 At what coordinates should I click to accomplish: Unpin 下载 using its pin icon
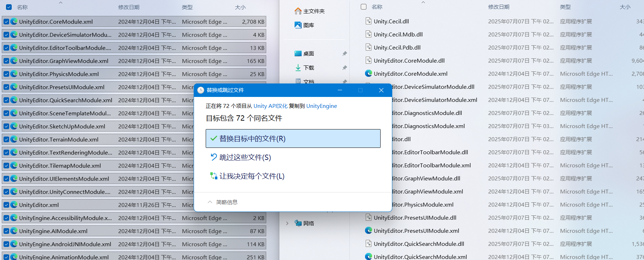pos(344,68)
